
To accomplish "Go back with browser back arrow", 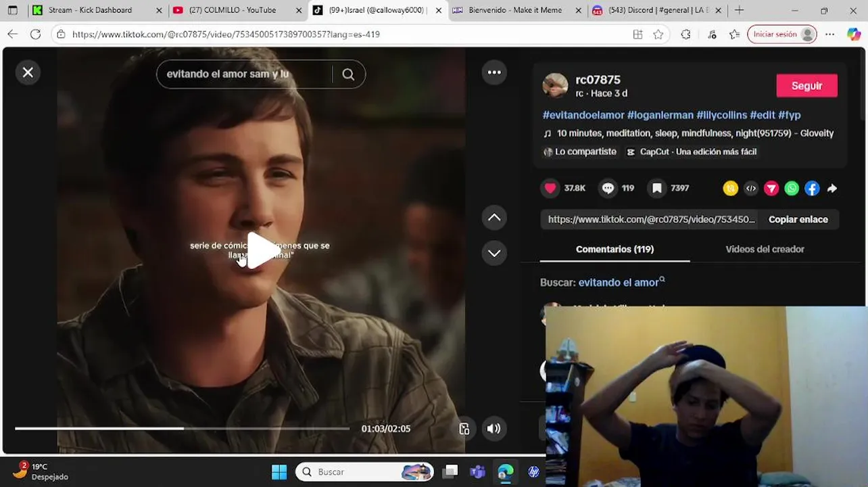I will [x=12, y=34].
